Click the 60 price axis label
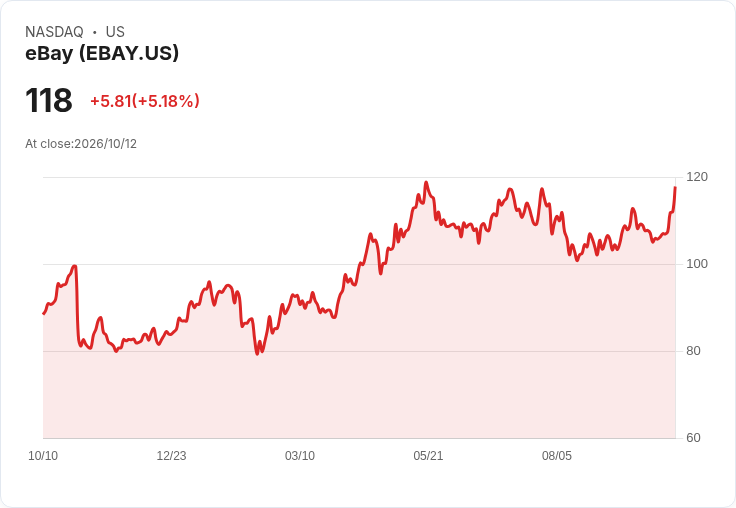736x508 pixels. pyautogui.click(x=693, y=438)
